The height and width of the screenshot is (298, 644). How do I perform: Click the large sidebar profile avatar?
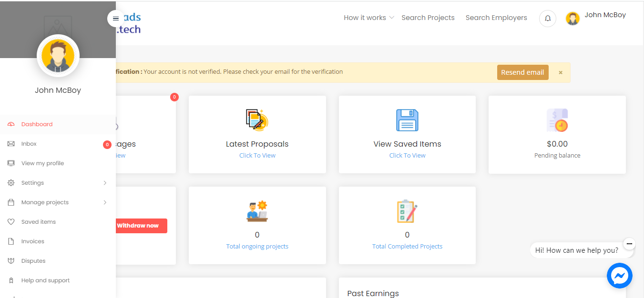[58, 55]
